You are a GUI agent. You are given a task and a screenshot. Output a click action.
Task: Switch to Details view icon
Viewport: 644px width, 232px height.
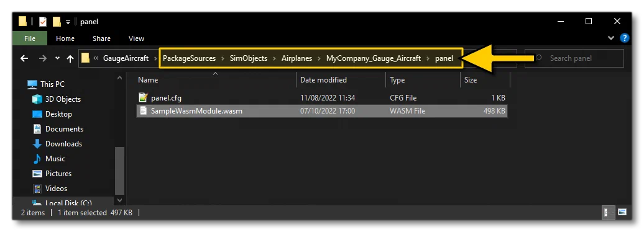tap(609, 212)
